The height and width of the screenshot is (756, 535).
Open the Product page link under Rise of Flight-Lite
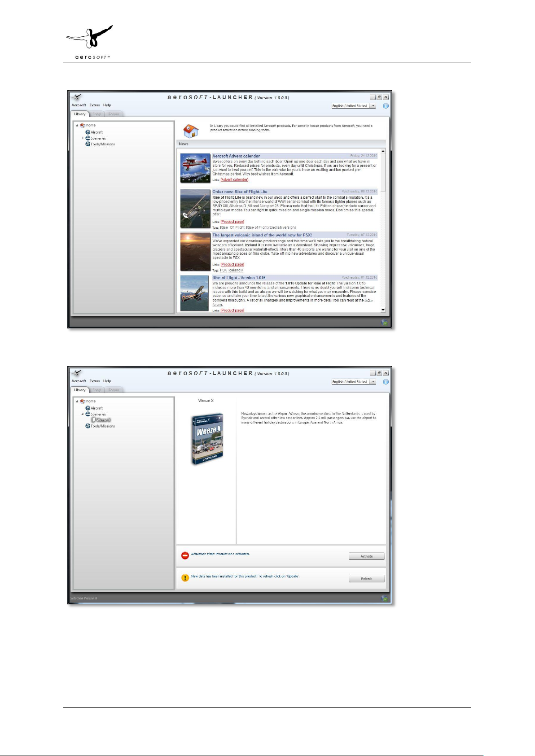(232, 222)
